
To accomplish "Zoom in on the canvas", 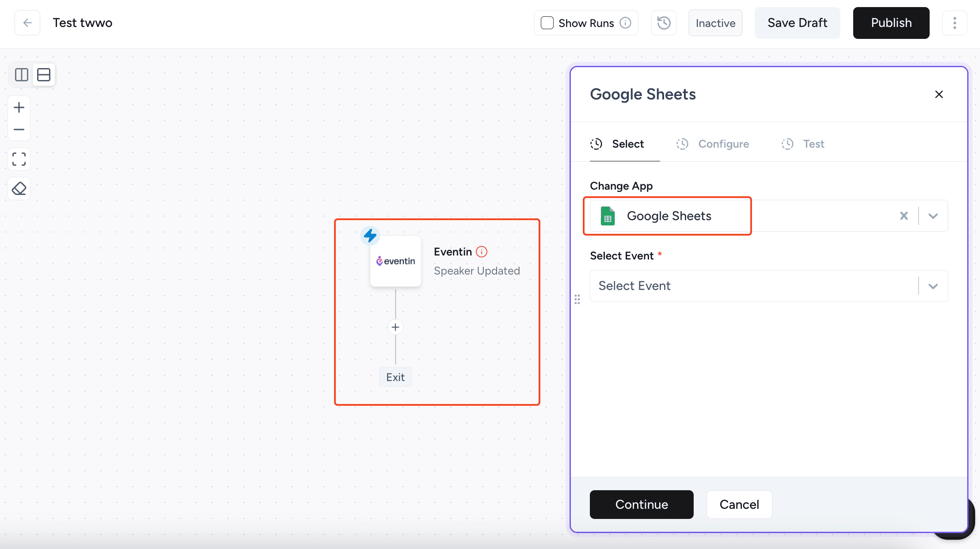I will click(x=19, y=107).
